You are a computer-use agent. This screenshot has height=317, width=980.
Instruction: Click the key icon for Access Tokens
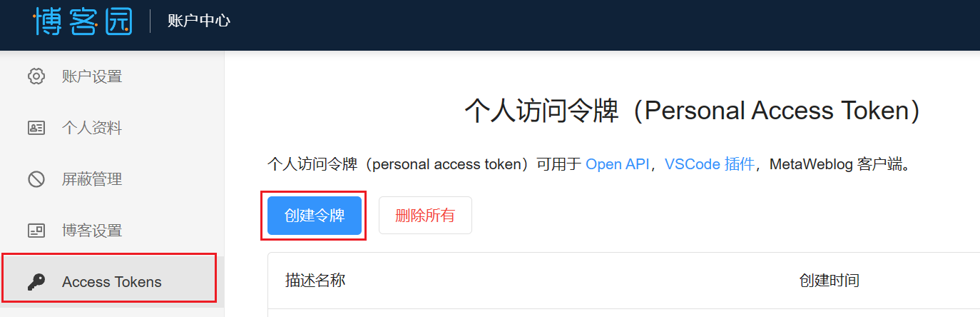tap(36, 282)
